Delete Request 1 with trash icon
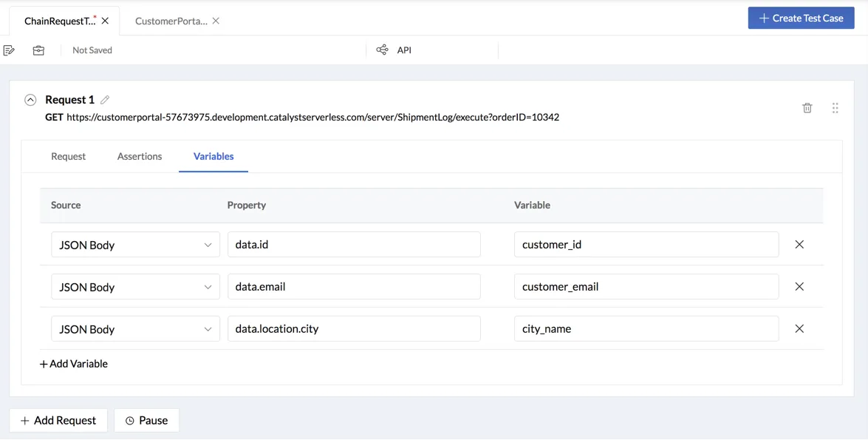The width and height of the screenshot is (868, 440). (807, 107)
